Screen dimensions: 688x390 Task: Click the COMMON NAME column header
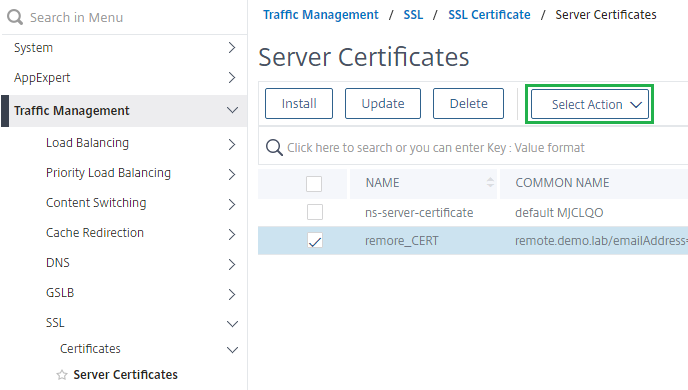(x=562, y=183)
